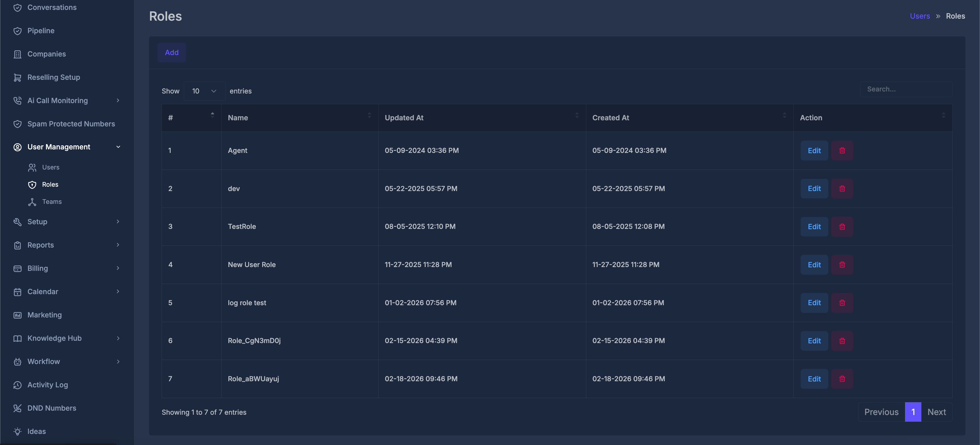The image size is (980, 445).
Task: Expand the Ai Call Monitoring submenu
Action: 118,101
